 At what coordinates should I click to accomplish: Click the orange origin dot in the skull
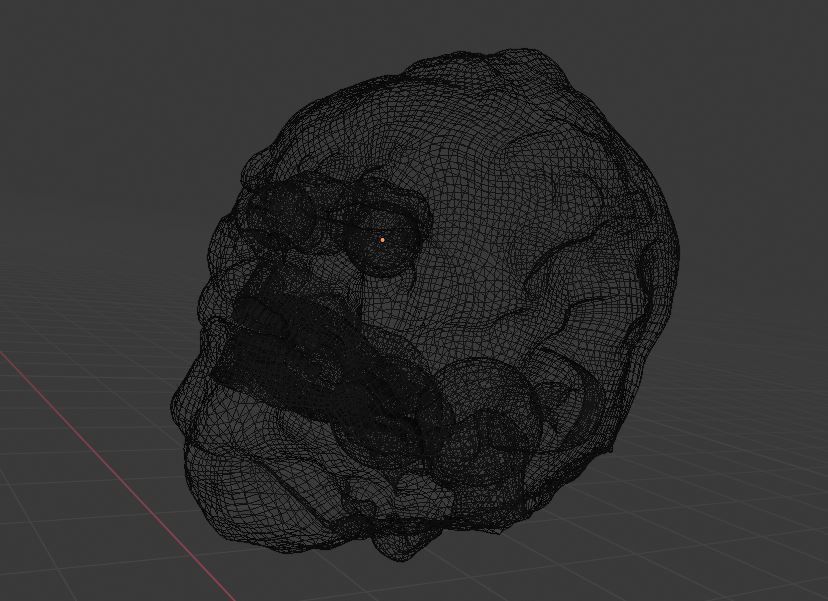click(382, 240)
